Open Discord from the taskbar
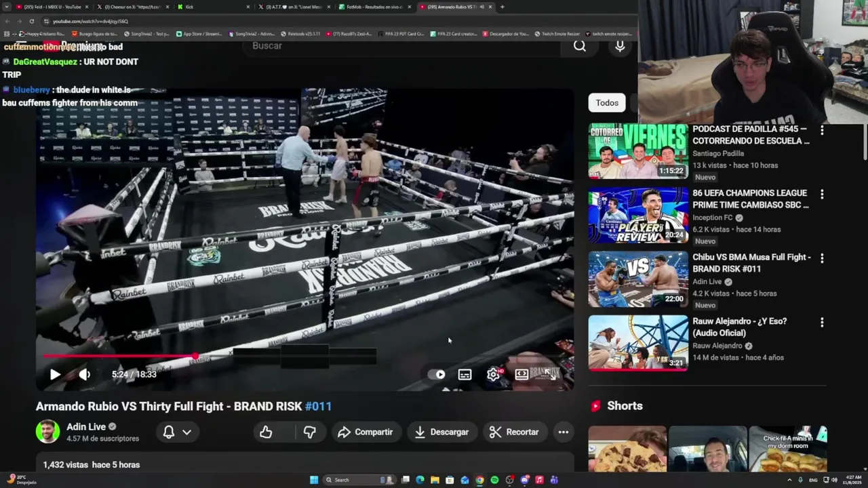Viewport: 868px width, 488px height. pos(524,480)
